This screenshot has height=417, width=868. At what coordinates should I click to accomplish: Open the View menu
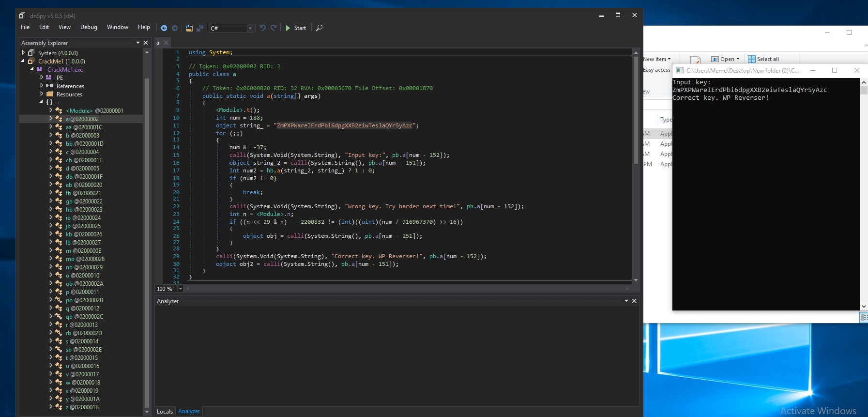point(64,27)
